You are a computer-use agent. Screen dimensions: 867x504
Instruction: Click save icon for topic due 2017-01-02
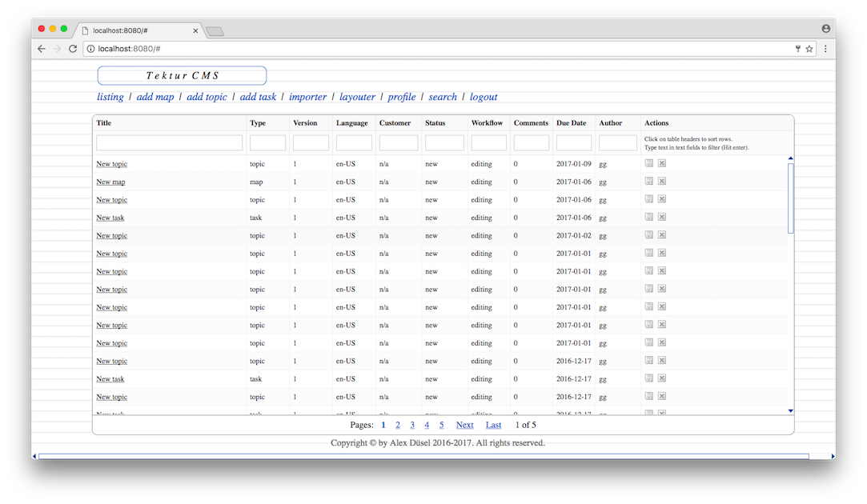pos(649,235)
